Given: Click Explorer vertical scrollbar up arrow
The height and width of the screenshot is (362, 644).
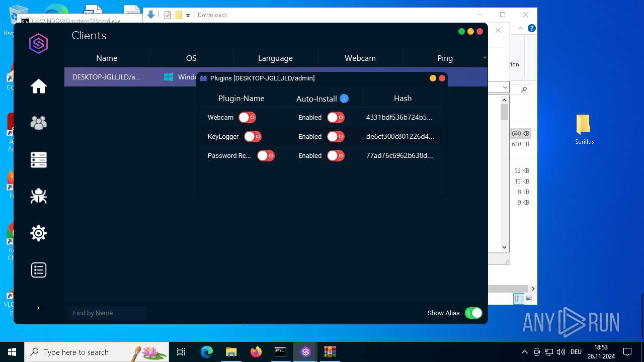Looking at the screenshot, I should [x=505, y=100].
